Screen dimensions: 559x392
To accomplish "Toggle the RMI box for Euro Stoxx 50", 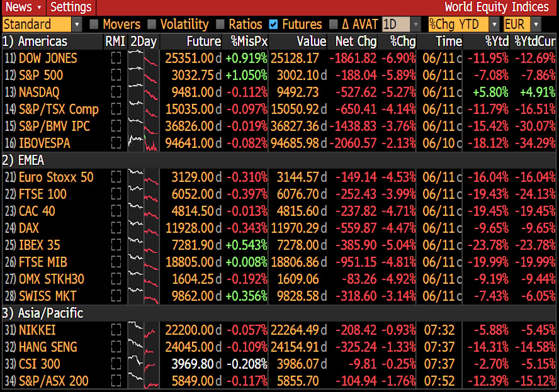I will pos(116,177).
